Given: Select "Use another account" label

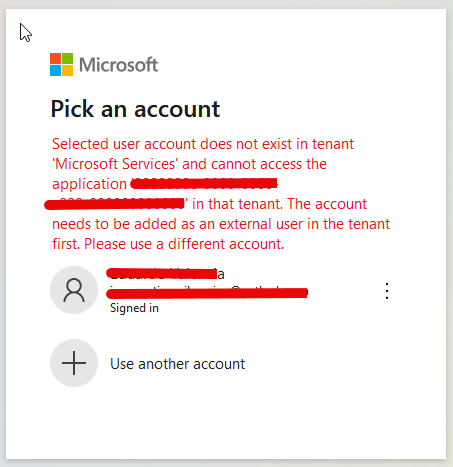Looking at the screenshot, I should pyautogui.click(x=177, y=364).
